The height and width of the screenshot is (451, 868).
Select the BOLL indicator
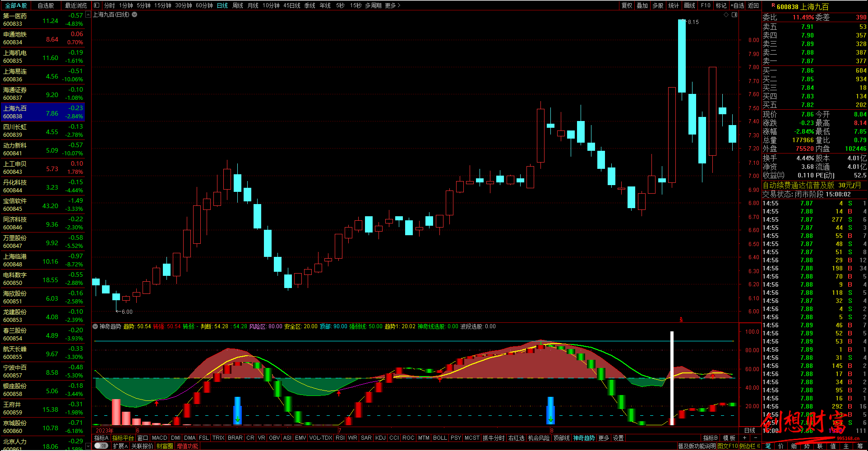point(440,438)
